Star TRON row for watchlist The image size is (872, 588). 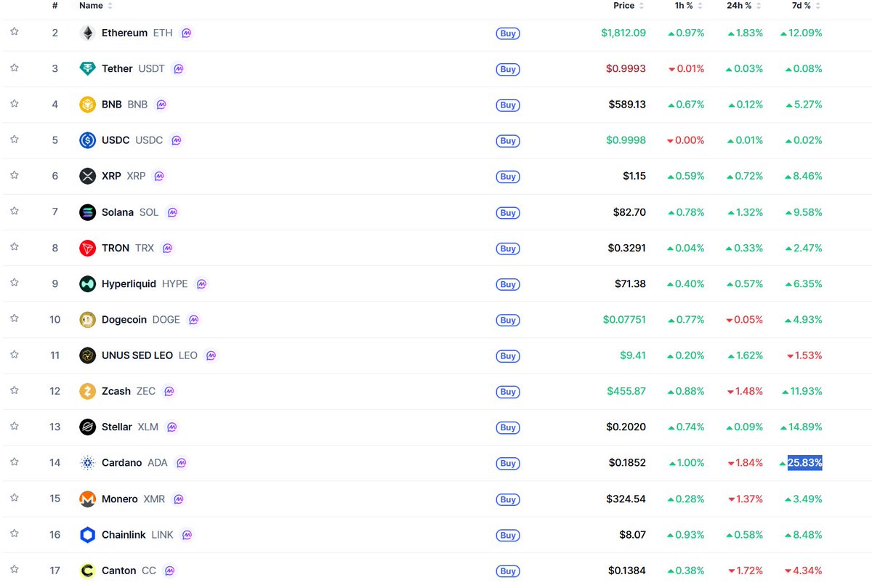click(x=14, y=246)
